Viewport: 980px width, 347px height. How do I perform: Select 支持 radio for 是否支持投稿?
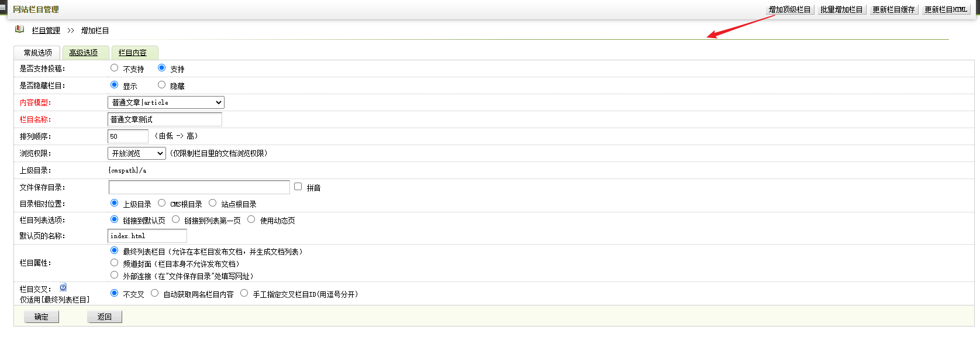pos(162,68)
